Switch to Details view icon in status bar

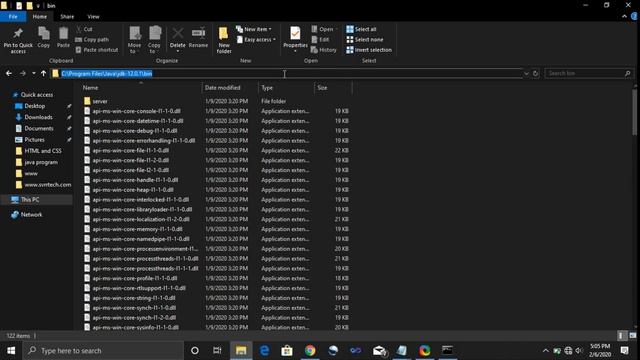(621, 336)
